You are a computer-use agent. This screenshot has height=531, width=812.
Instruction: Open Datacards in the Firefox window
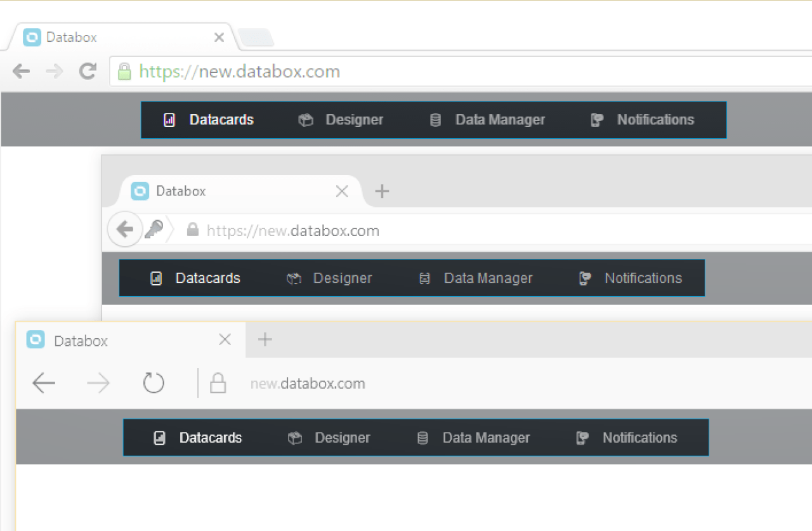coord(208,279)
